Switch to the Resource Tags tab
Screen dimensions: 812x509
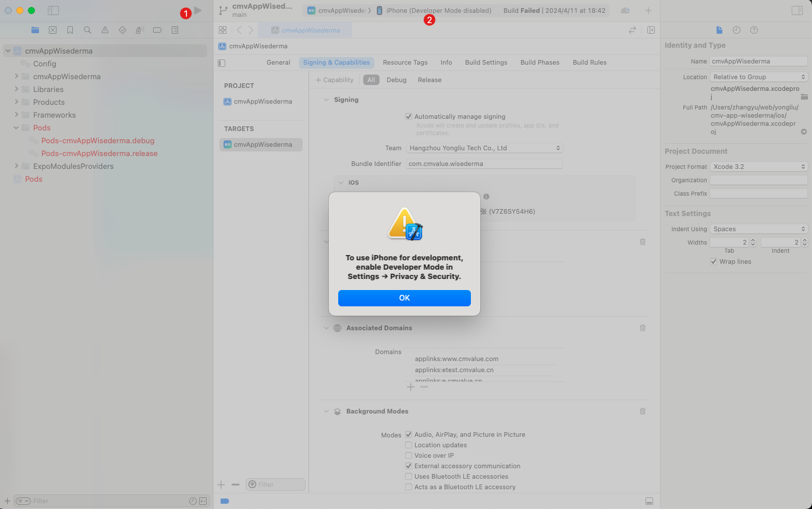[x=405, y=62]
